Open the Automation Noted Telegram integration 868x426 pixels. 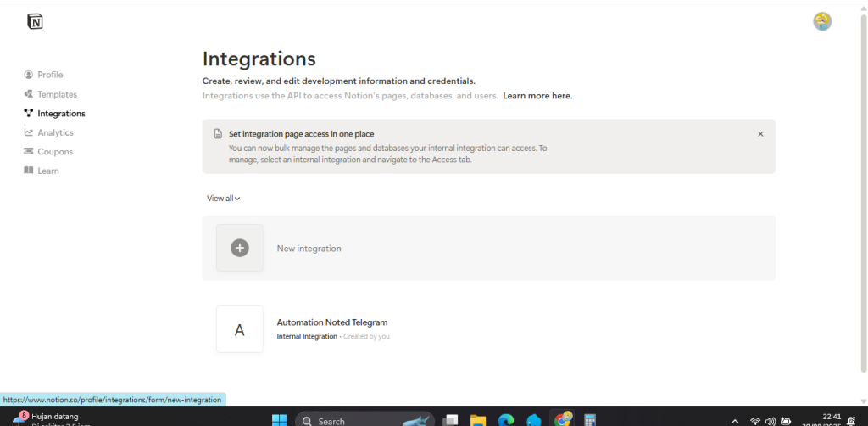pyautogui.click(x=331, y=322)
